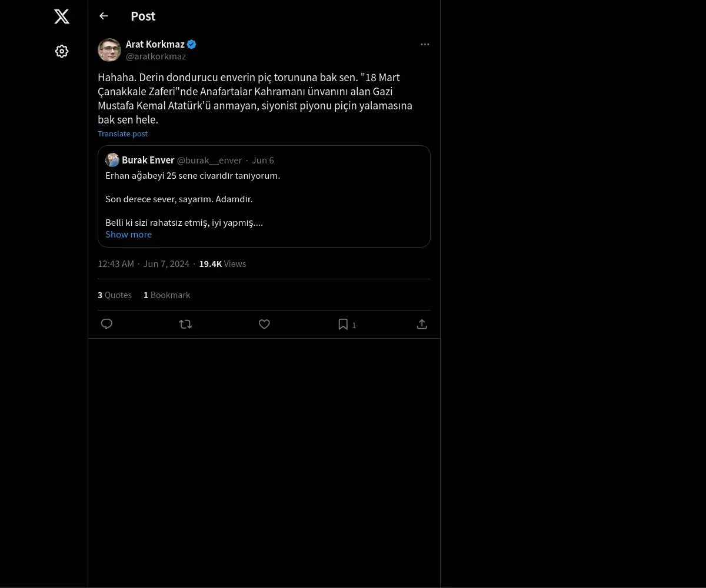Screen dimensions: 706x588
Task: Toggle the bookmark on this post
Action: coord(343,324)
